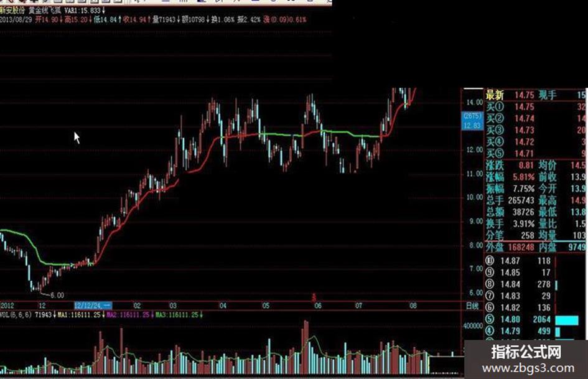Click the VAR1:15.833 indicator value
Viewport: 588px width, 379px height.
pyautogui.click(x=85, y=11)
